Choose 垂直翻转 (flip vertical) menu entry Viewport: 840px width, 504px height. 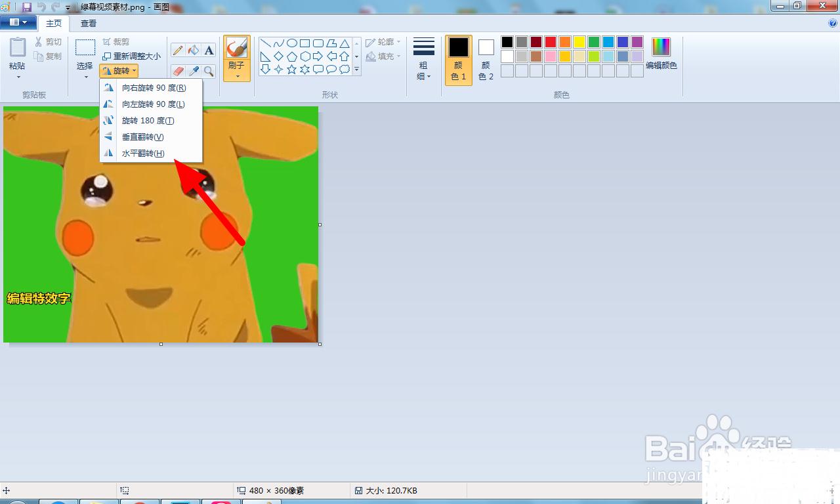coord(142,137)
